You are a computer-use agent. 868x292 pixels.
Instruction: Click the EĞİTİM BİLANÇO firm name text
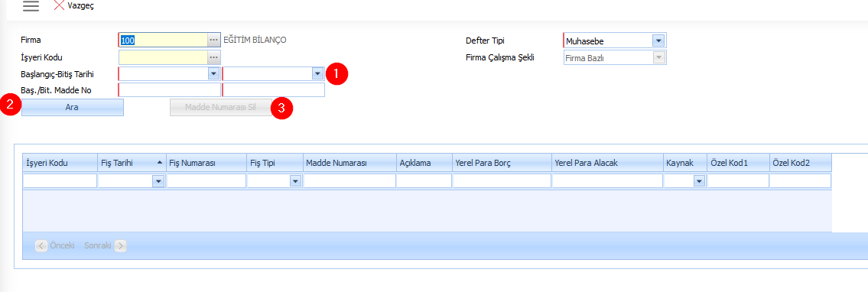tap(255, 40)
